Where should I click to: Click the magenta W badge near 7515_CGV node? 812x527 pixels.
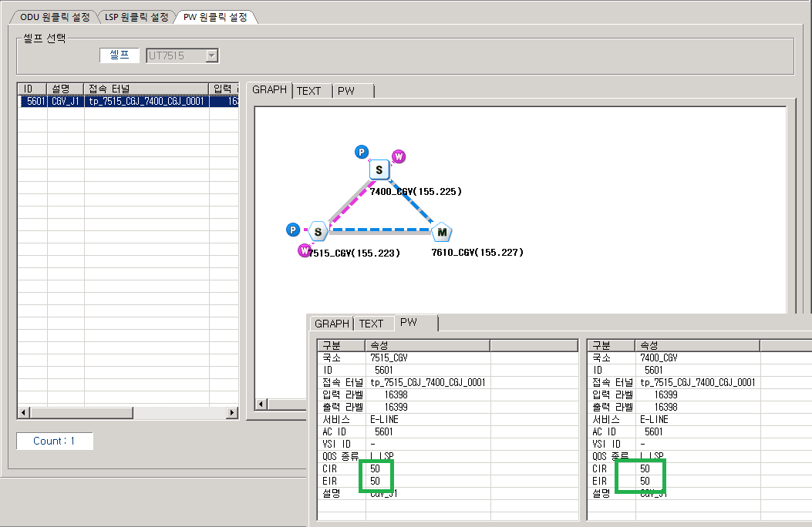pyautogui.click(x=304, y=251)
